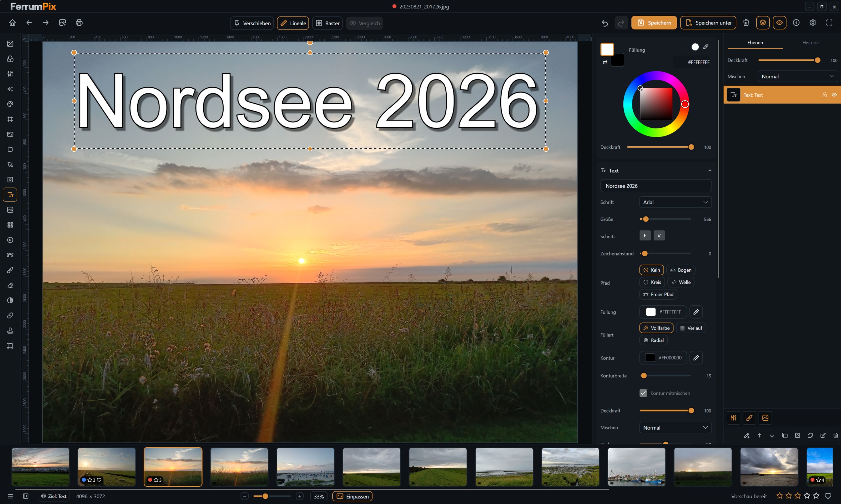841x504 pixels.
Task: Open the layer Mischen dropdown in Ebenen
Action: pos(798,76)
